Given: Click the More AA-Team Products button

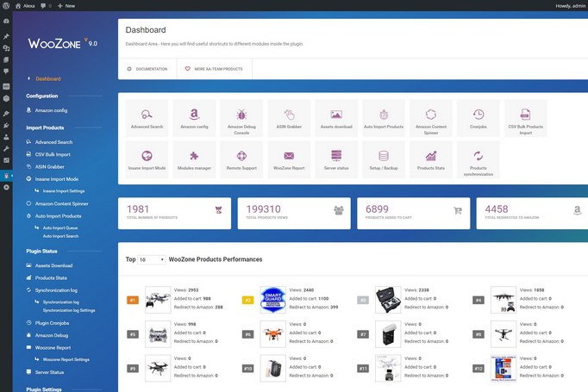Looking at the screenshot, I should [214, 69].
